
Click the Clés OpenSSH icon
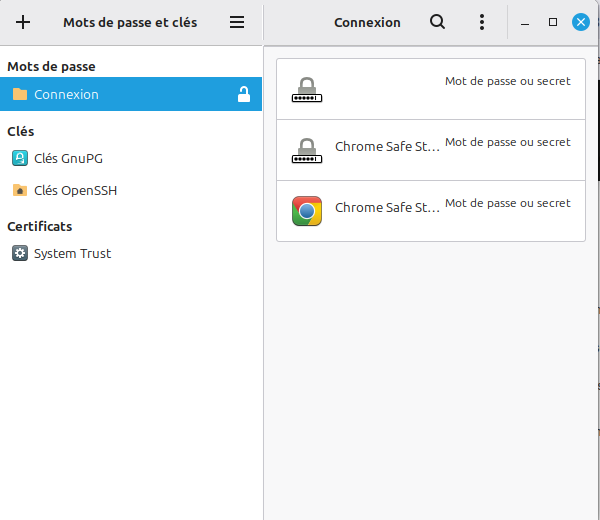click(x=20, y=190)
